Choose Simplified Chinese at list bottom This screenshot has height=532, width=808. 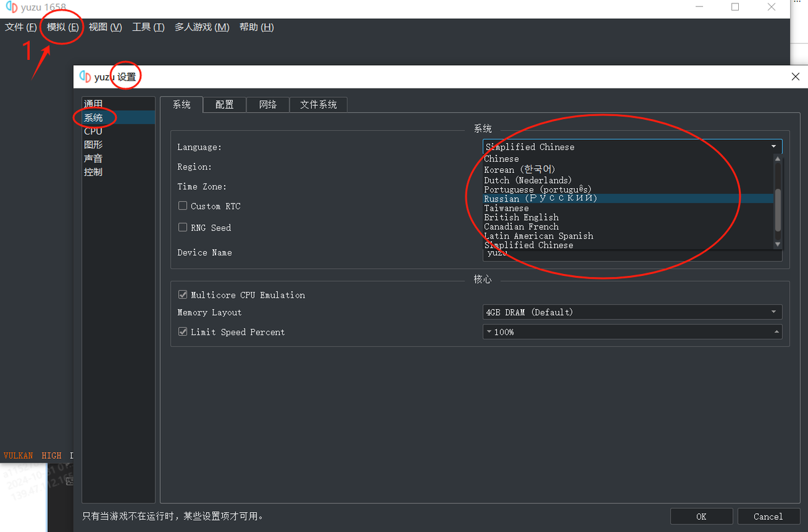628,245
